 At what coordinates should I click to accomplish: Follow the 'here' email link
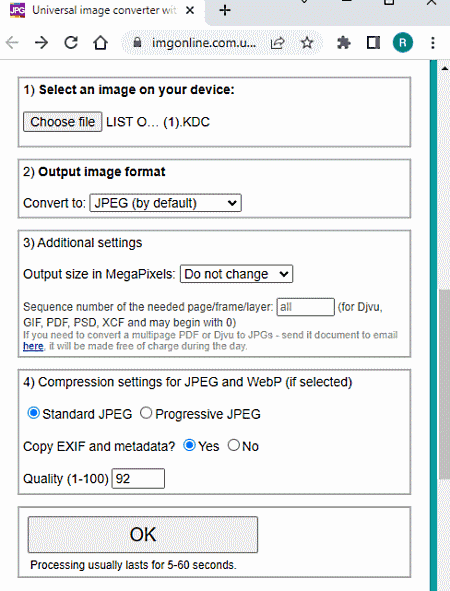(33, 346)
